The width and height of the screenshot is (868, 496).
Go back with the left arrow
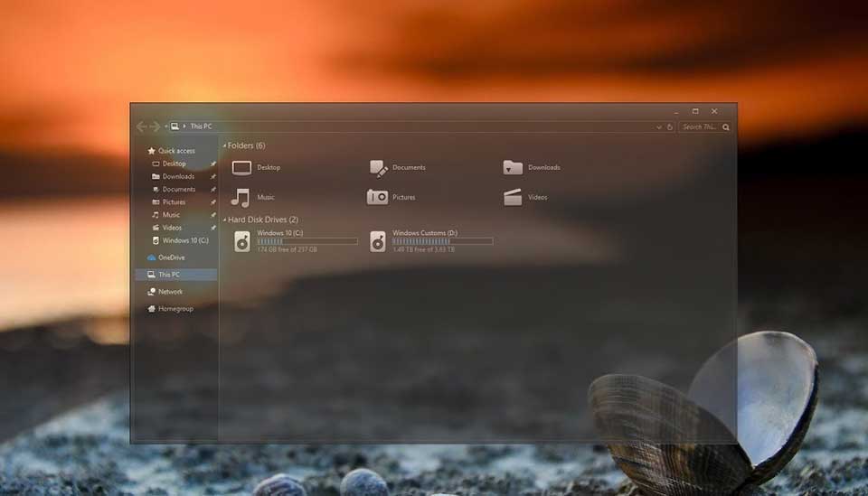141,126
